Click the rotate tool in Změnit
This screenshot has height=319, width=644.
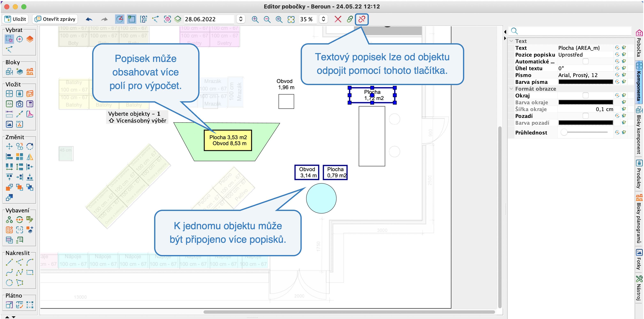coord(30,146)
